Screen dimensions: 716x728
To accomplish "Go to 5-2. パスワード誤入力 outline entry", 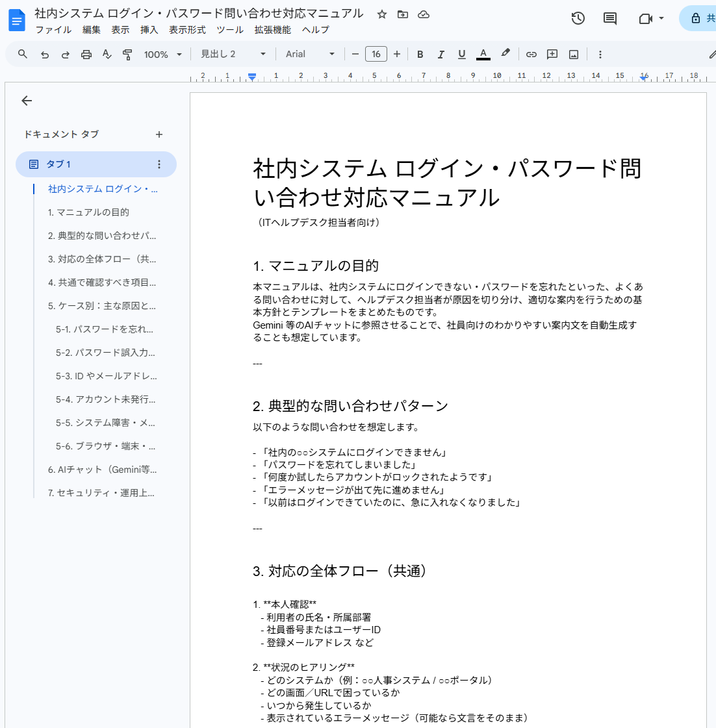I will 105,353.
